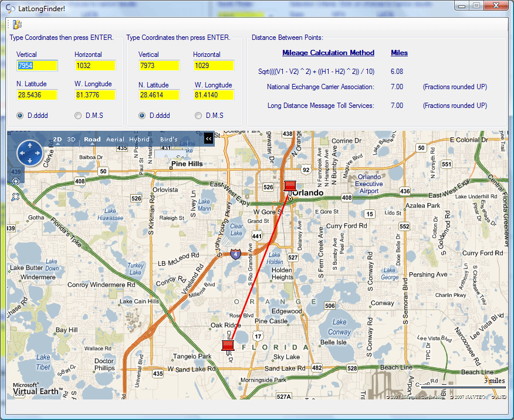Switch map to 3D mode
Image resolution: width=514 pixels, height=420 pixels.
pyautogui.click(x=71, y=139)
